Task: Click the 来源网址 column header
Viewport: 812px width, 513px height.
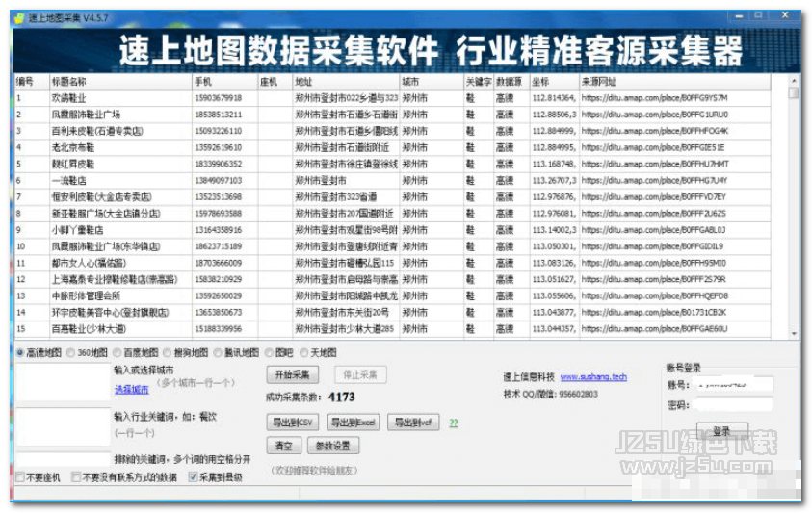Action: click(x=675, y=81)
